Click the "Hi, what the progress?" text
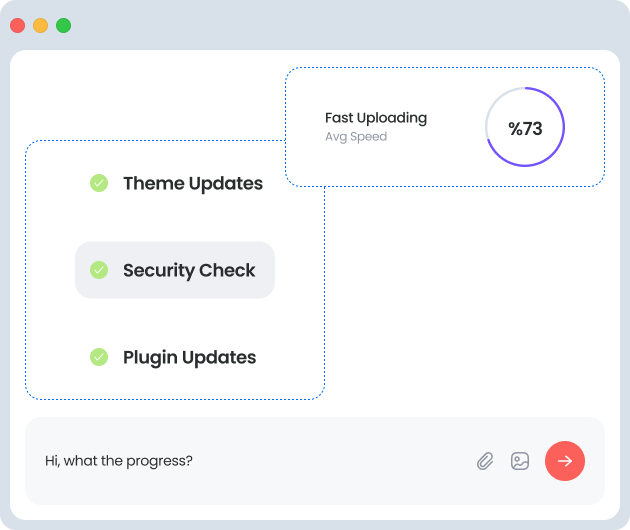The width and height of the screenshot is (630, 530). pyautogui.click(x=119, y=461)
